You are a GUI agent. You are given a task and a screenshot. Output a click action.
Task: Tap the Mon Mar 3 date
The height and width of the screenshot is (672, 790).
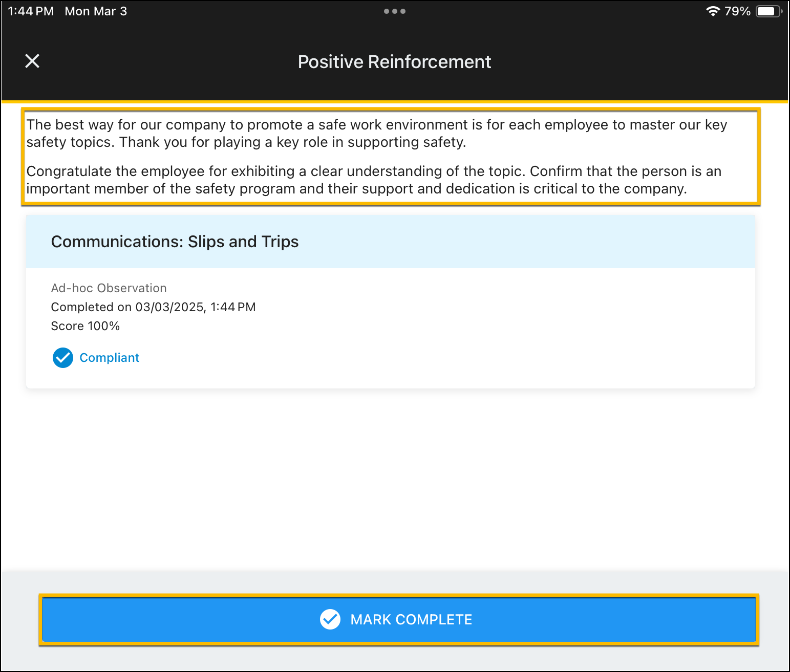(96, 11)
